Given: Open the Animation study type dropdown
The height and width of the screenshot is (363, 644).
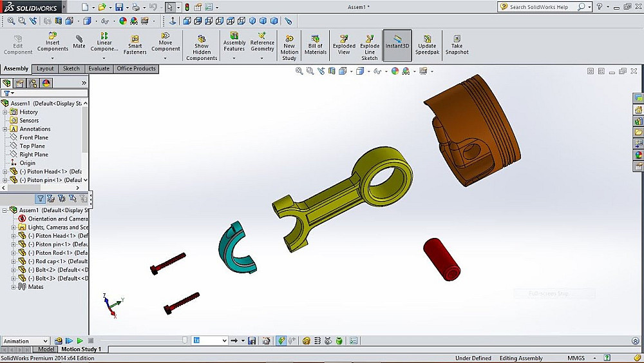Looking at the screenshot, I should (26, 341).
